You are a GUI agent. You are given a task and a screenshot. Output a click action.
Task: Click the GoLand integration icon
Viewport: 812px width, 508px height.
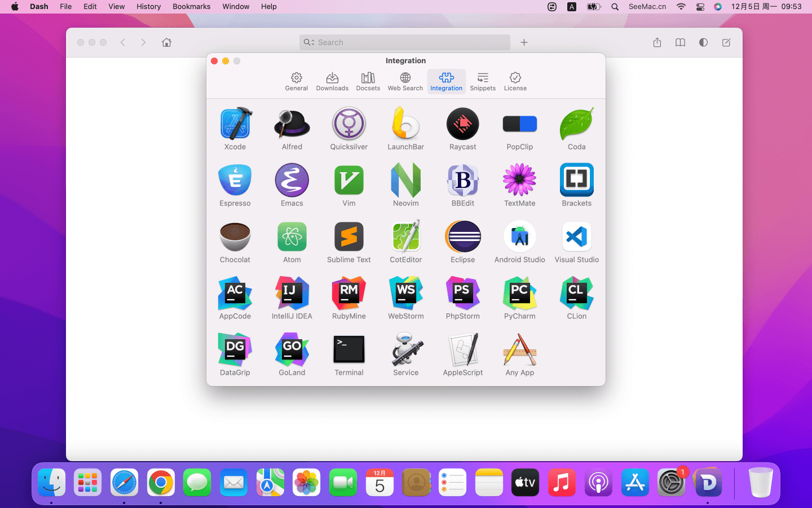(x=292, y=349)
